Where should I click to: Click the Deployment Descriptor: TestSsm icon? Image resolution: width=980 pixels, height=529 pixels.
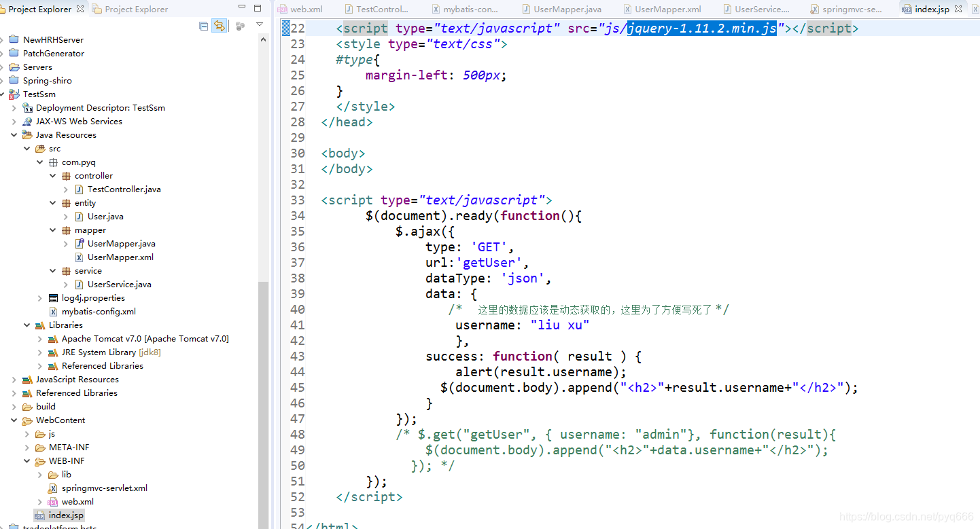pyautogui.click(x=27, y=107)
